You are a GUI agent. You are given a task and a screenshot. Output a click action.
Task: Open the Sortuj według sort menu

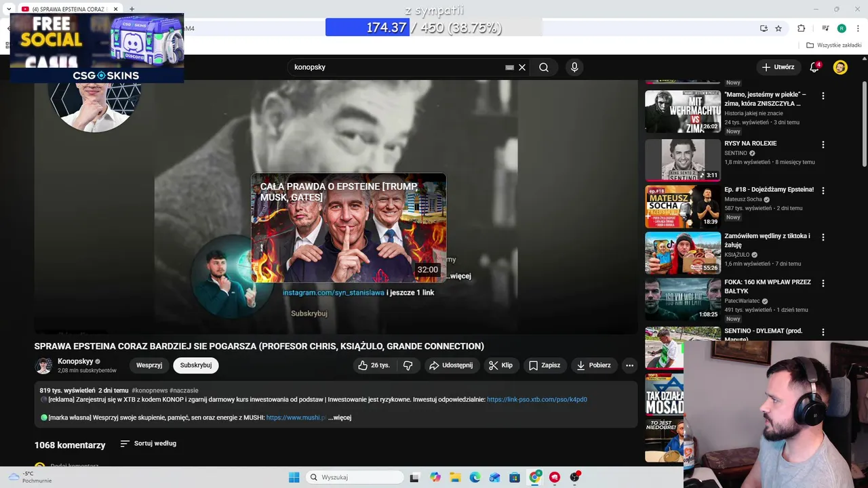point(149,443)
